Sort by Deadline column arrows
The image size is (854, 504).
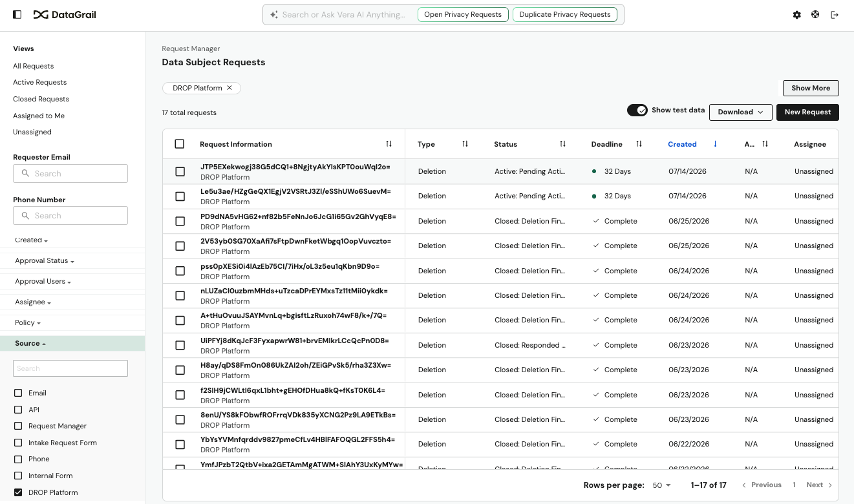click(639, 144)
